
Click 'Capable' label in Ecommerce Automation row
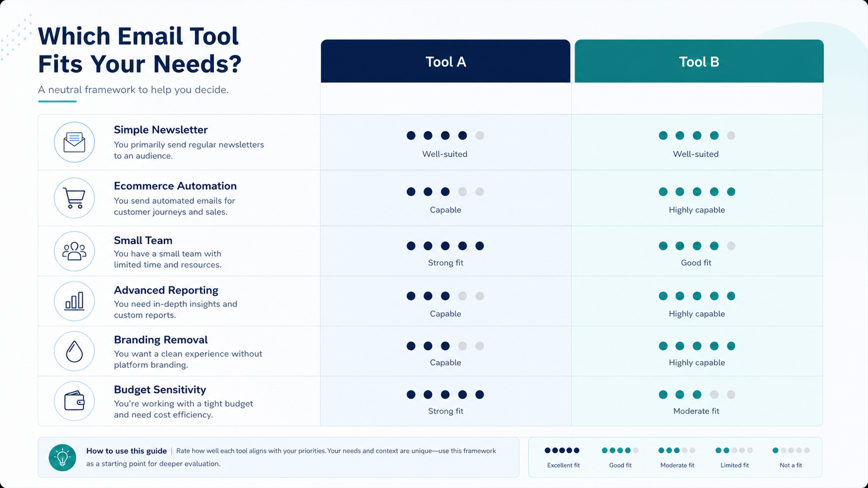click(445, 210)
